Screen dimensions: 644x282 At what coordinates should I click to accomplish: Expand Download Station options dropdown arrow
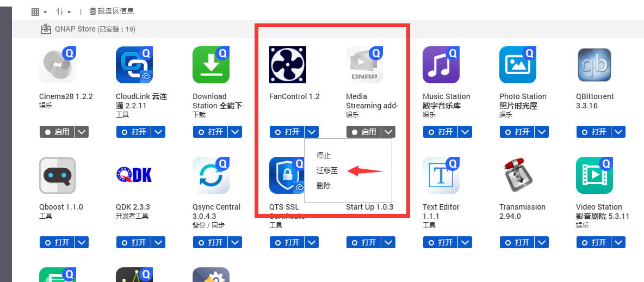236,132
